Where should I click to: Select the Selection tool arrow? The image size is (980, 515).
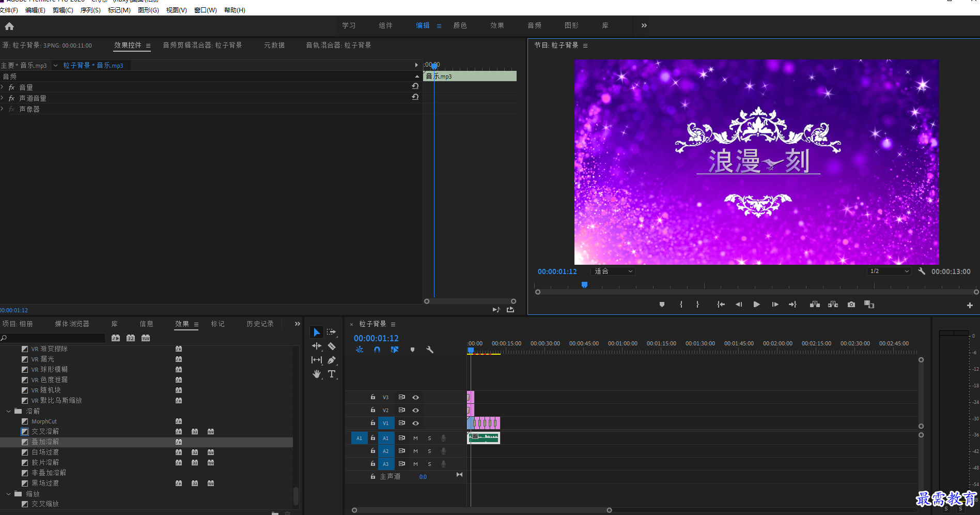tap(316, 332)
